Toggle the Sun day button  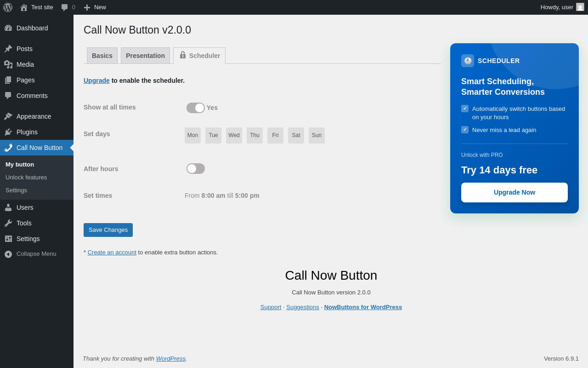click(317, 135)
